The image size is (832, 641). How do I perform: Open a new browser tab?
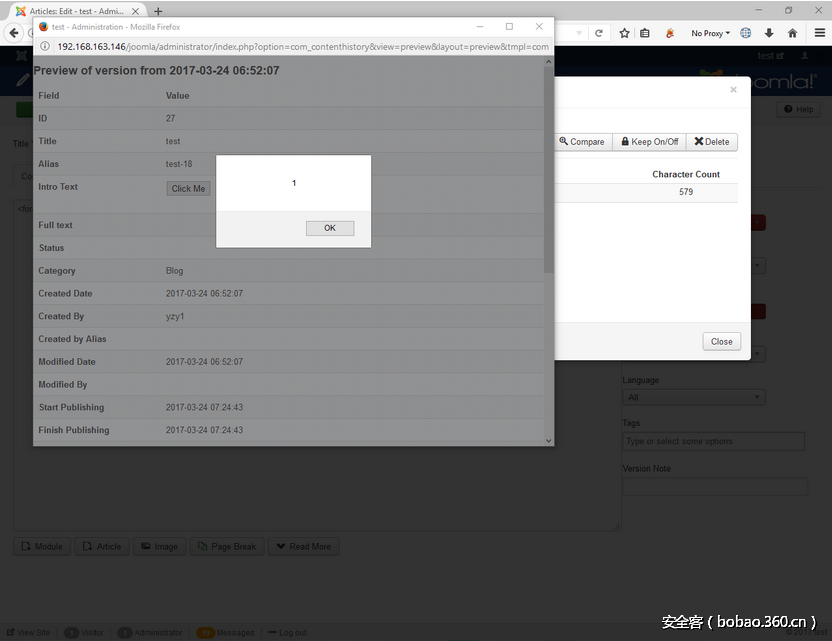[158, 11]
